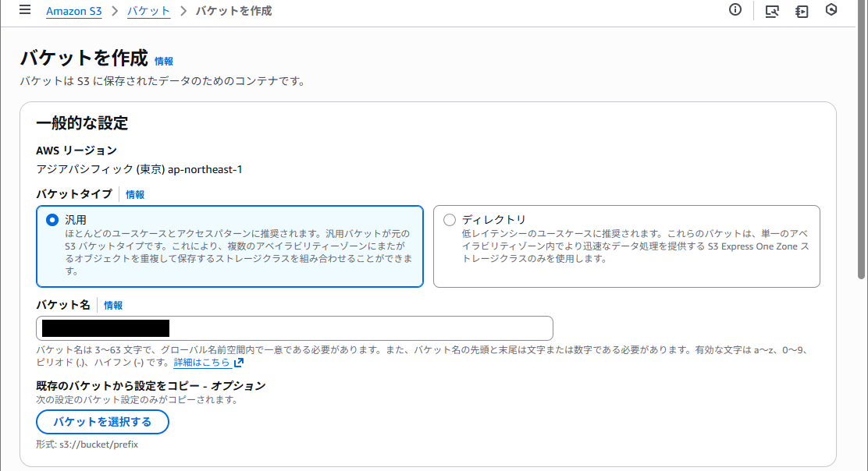Click the screen inspection icon in top bar

click(x=772, y=11)
